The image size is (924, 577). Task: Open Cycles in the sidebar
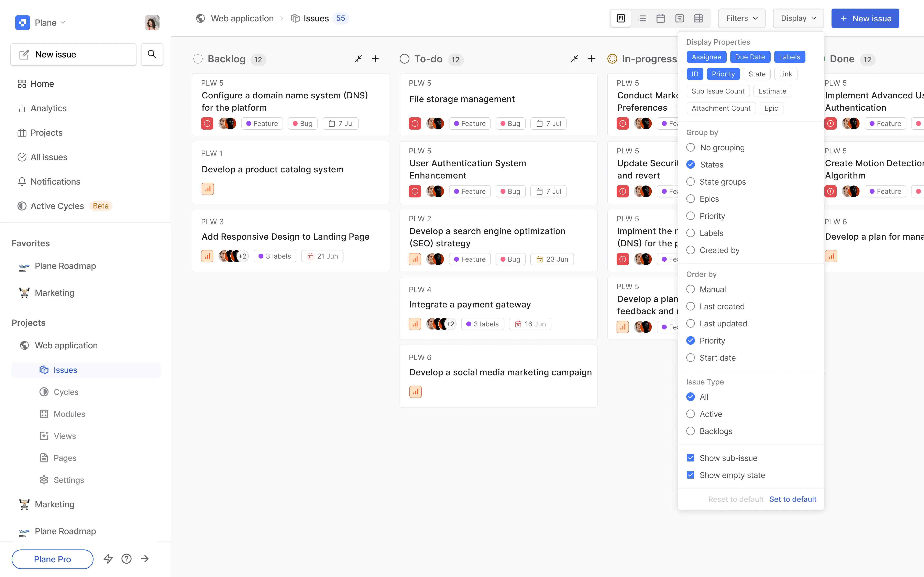(x=66, y=392)
